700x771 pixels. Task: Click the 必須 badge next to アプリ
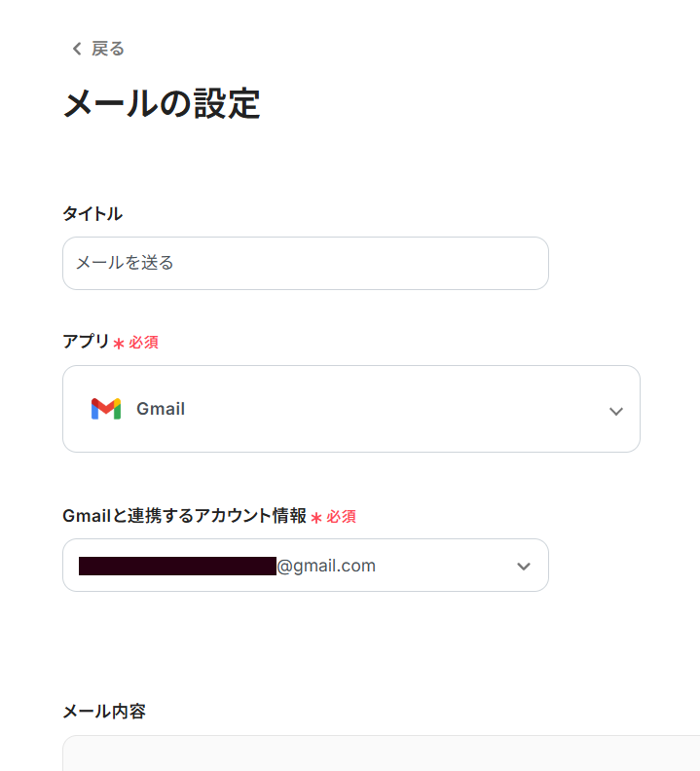143,343
